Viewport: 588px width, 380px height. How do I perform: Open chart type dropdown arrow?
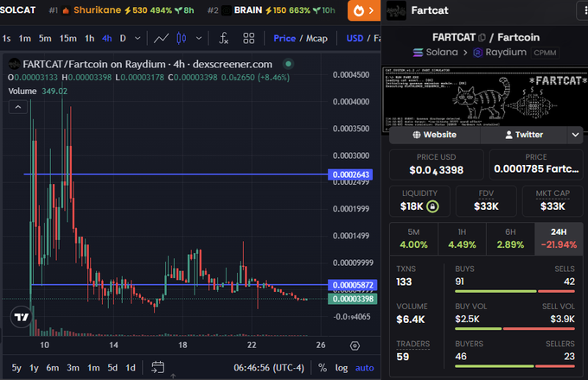click(x=199, y=38)
